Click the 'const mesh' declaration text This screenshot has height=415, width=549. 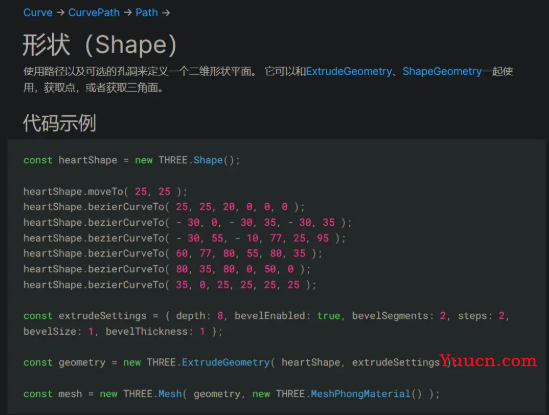coord(53,394)
